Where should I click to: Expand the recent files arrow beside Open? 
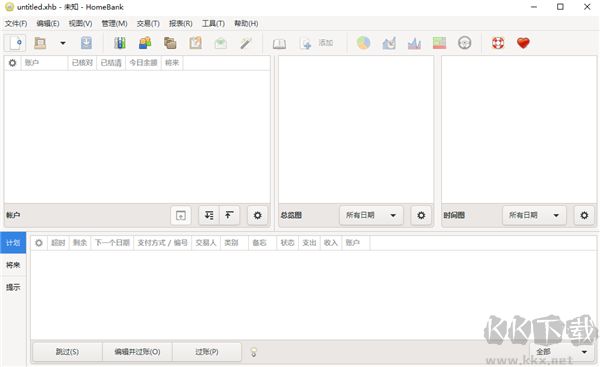coord(63,43)
